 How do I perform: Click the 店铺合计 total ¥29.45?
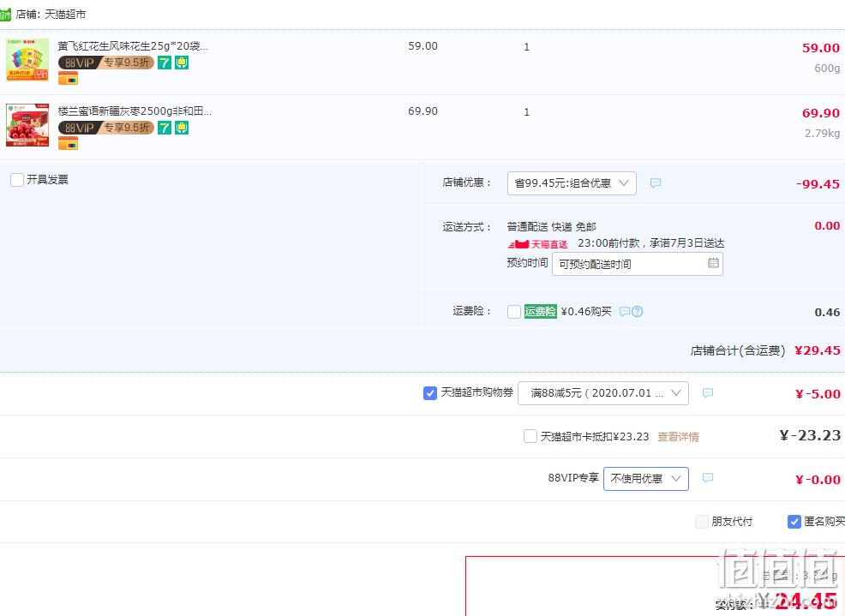[818, 351]
